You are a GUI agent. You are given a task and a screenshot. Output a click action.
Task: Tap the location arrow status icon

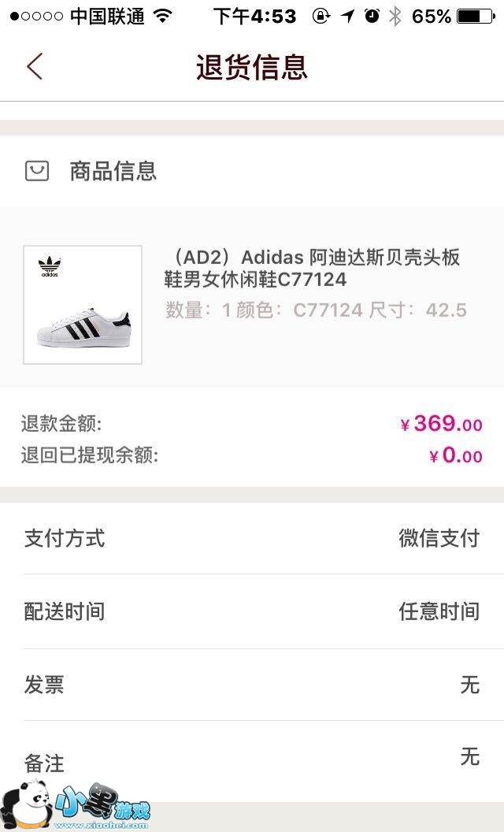click(x=347, y=16)
